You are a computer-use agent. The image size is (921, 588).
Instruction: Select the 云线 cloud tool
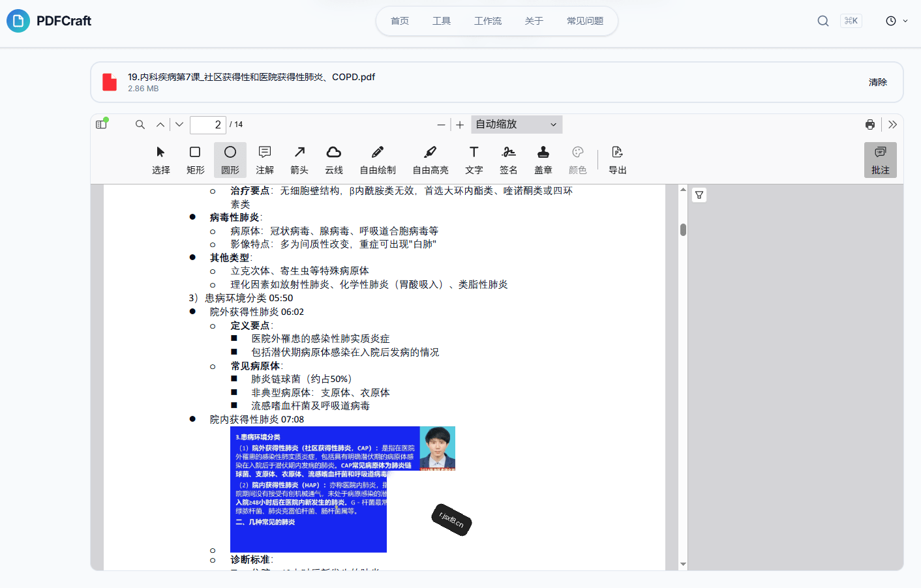[334, 160]
